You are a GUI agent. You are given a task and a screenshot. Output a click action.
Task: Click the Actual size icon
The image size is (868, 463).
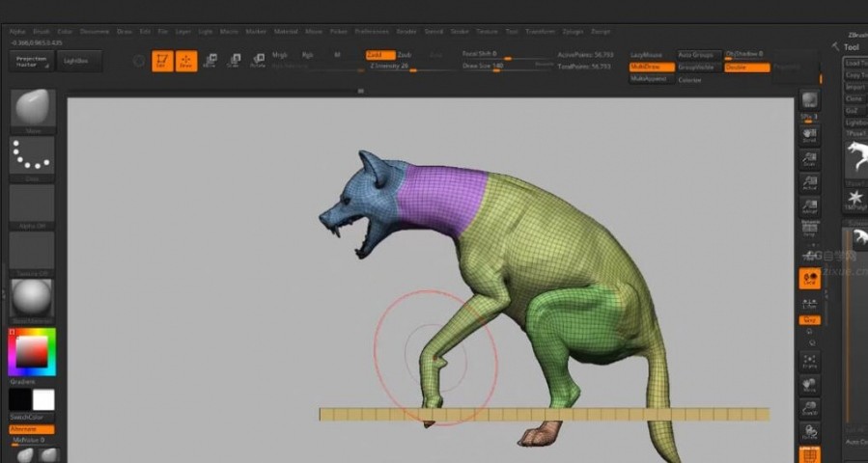pyautogui.click(x=810, y=183)
